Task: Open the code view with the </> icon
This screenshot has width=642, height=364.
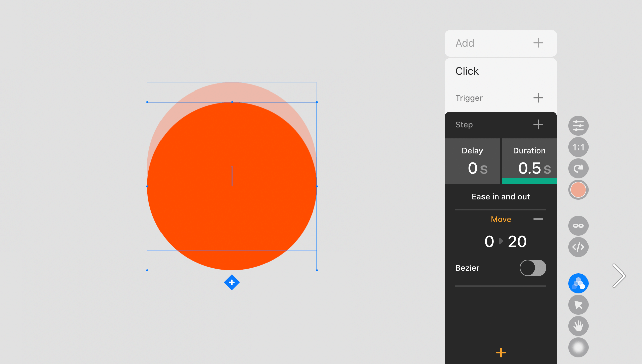Action: pyautogui.click(x=578, y=247)
